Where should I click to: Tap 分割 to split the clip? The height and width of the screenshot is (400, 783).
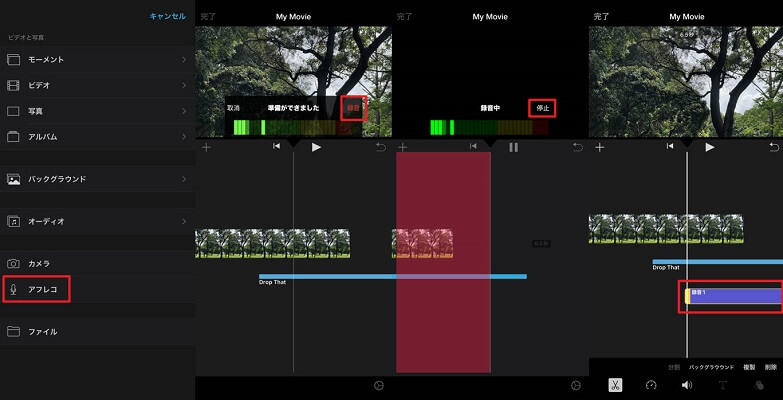674,367
